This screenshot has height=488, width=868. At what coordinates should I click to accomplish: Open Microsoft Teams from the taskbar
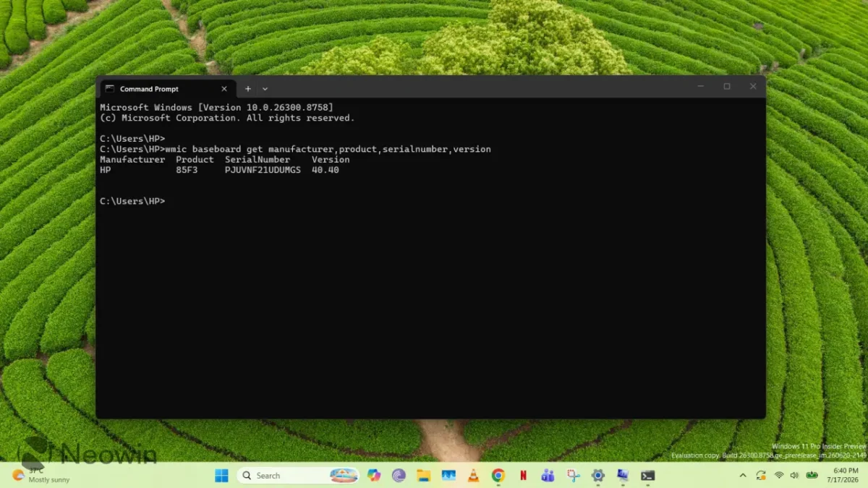[x=548, y=475]
